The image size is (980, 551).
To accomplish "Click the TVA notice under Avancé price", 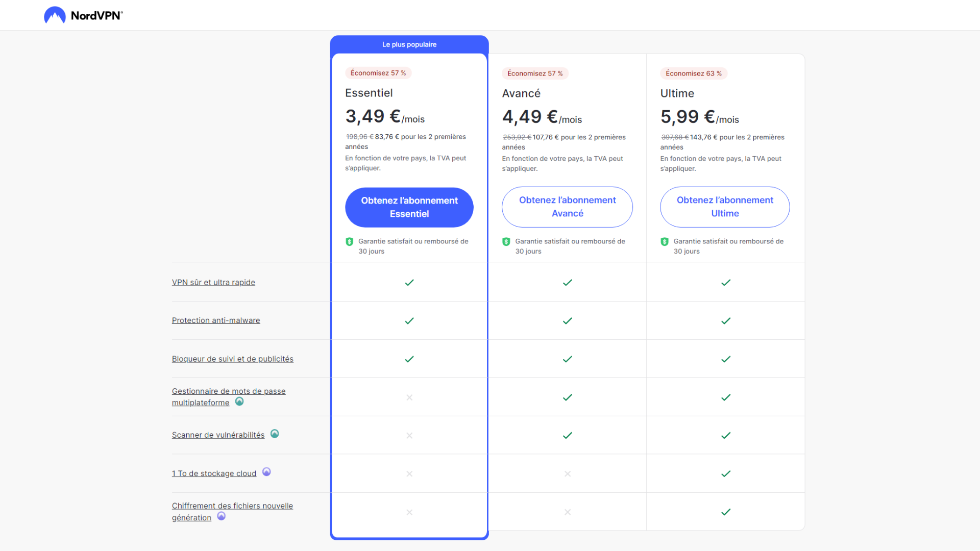I will [562, 164].
